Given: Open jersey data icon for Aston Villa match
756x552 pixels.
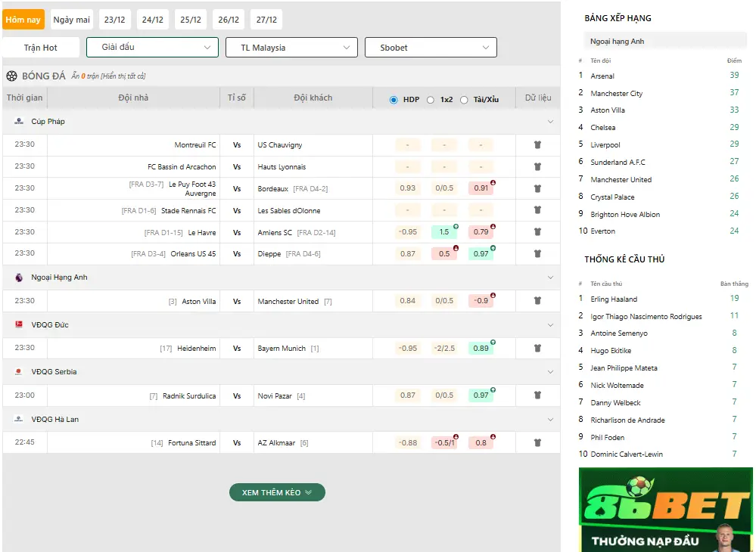Looking at the screenshot, I should [x=537, y=301].
